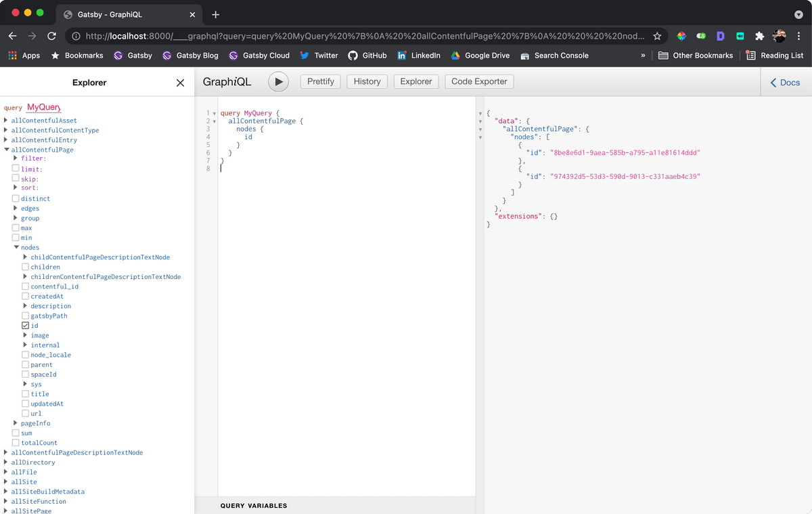Close the Explorer panel with the X
The image size is (812, 514).
click(180, 83)
